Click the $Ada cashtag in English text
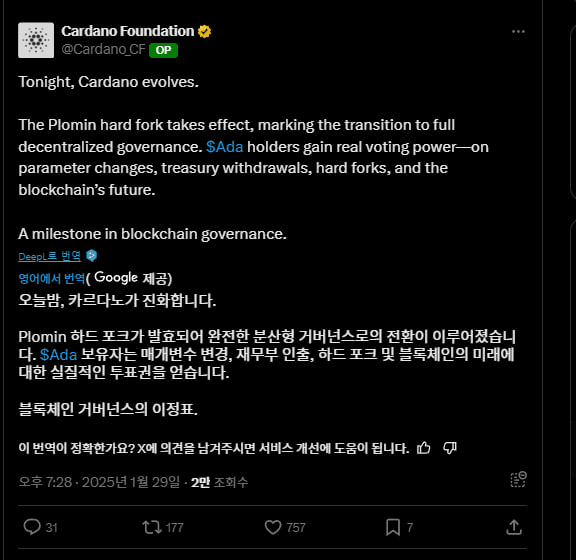This screenshot has width=576, height=560. (x=224, y=147)
